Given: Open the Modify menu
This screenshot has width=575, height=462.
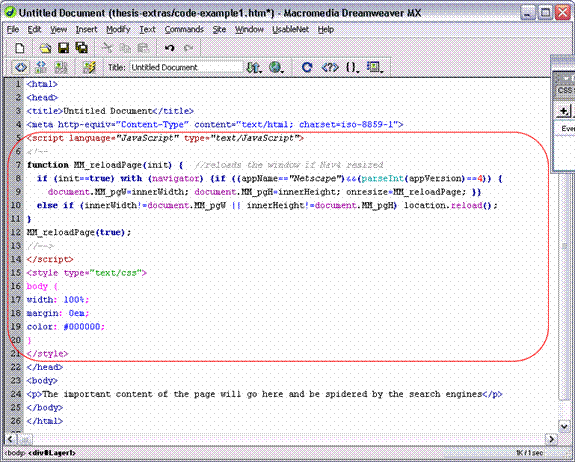Looking at the screenshot, I should click(118, 29).
